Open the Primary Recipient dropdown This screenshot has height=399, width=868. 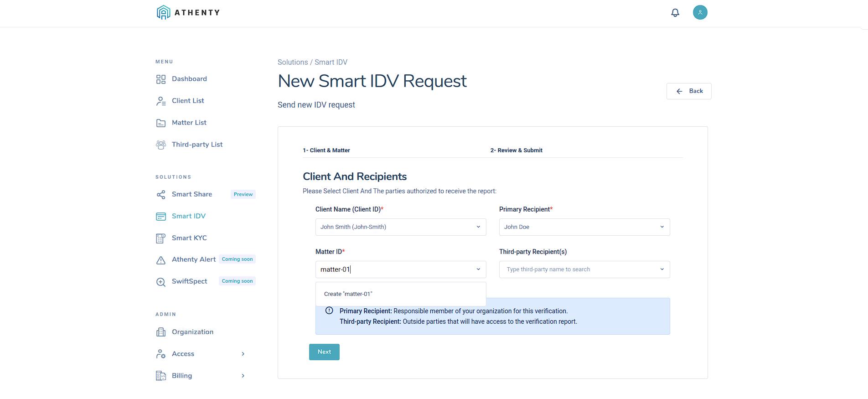click(584, 227)
